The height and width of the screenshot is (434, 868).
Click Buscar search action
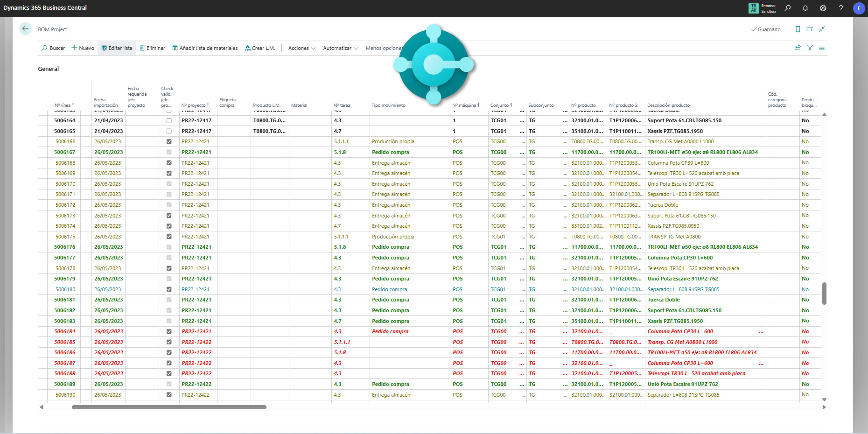coord(53,48)
